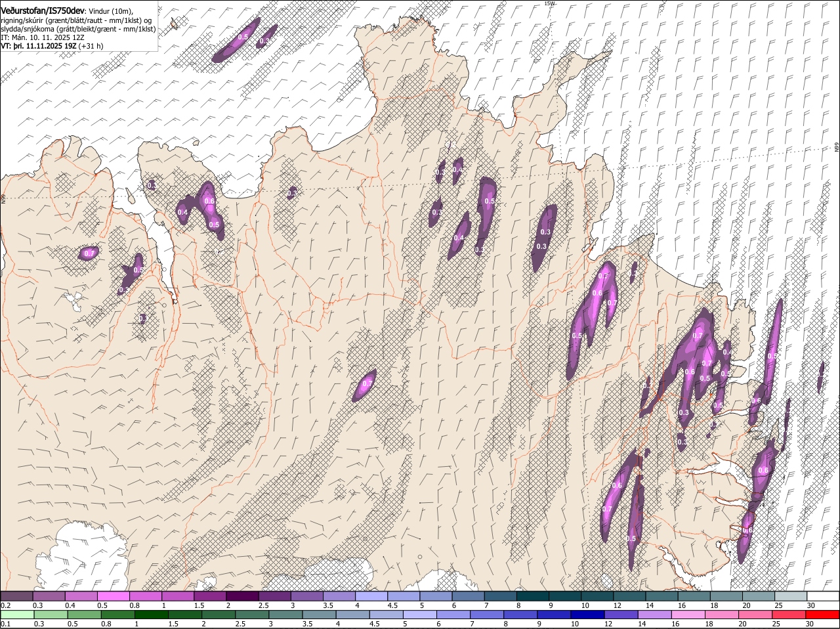Pick the upper legend teal swatch between 10 and 12
The width and height of the screenshot is (840, 629).
pos(597,596)
